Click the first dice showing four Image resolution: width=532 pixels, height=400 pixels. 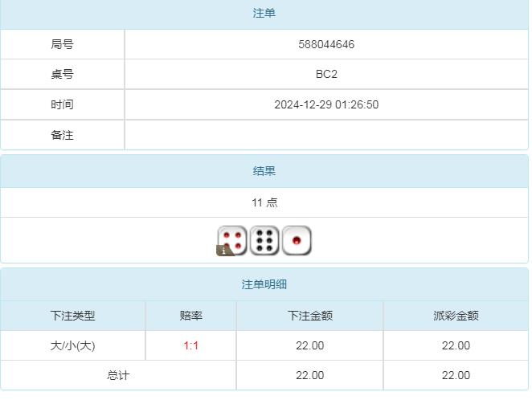233,239
